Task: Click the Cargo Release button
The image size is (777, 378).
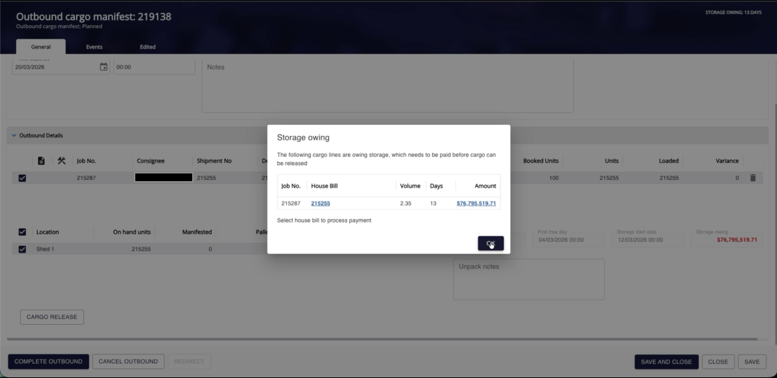Action: [52, 317]
